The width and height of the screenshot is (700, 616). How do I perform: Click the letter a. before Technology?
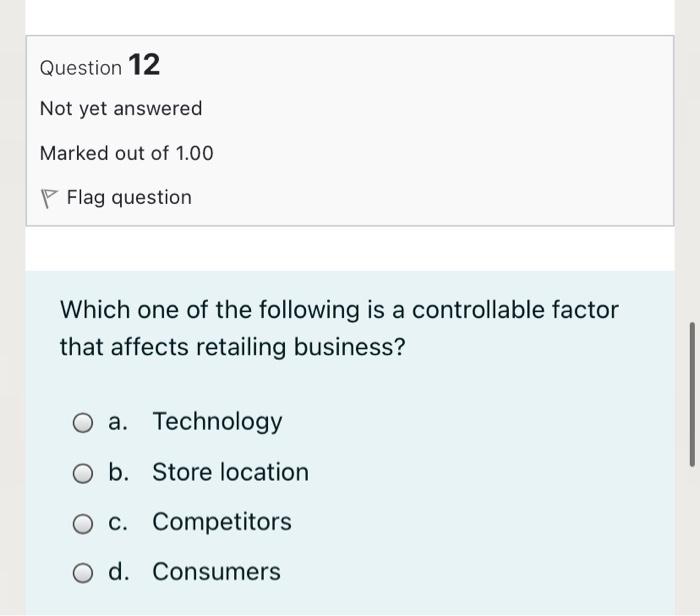[118, 422]
